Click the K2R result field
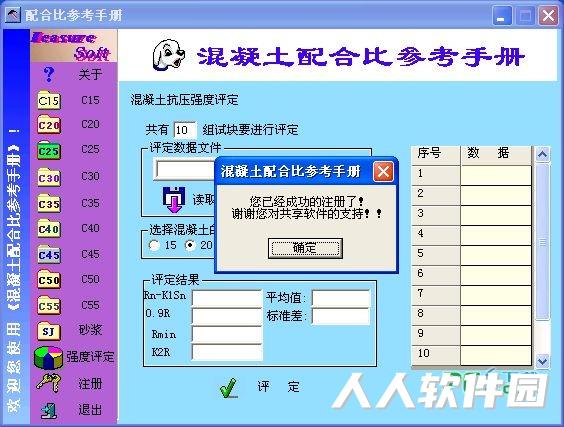Image resolution: width=564 pixels, height=427 pixels. pyautogui.click(x=227, y=352)
